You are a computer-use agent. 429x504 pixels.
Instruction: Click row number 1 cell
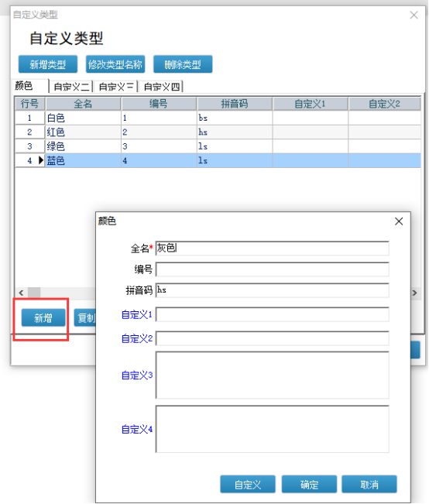(29, 118)
